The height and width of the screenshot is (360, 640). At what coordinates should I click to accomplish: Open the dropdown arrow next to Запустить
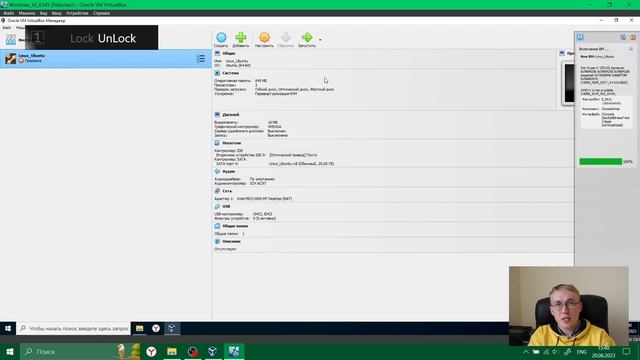pyautogui.click(x=320, y=40)
